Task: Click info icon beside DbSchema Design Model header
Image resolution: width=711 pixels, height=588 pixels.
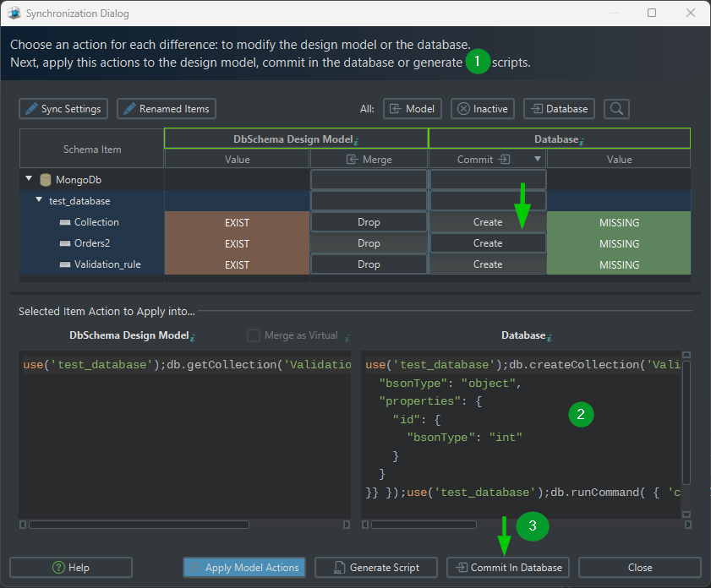Action: (x=357, y=141)
